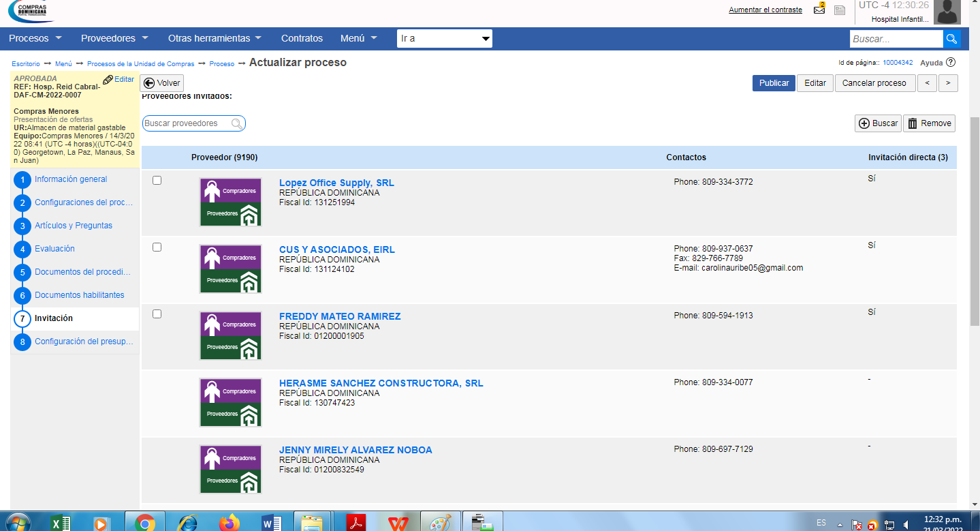Screen dimensions: 980x531
Task: Open the 'Ir a' combo box
Action: coord(444,39)
